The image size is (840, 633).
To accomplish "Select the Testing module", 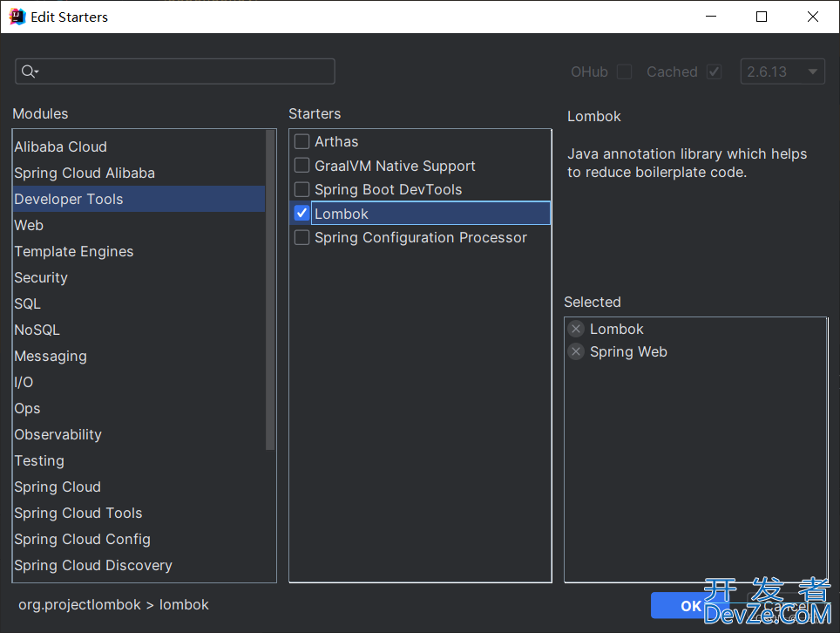I will [x=139, y=460].
